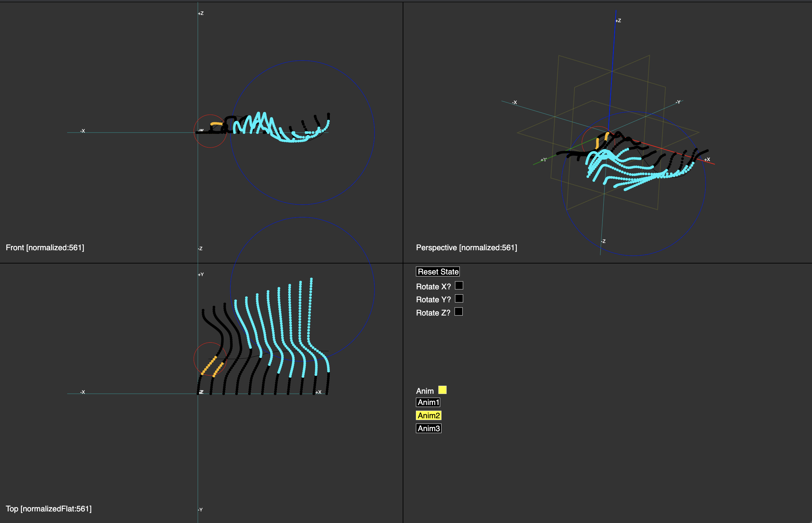Enable the Rotate Z? checkbox
The image size is (812, 523).
click(x=458, y=312)
